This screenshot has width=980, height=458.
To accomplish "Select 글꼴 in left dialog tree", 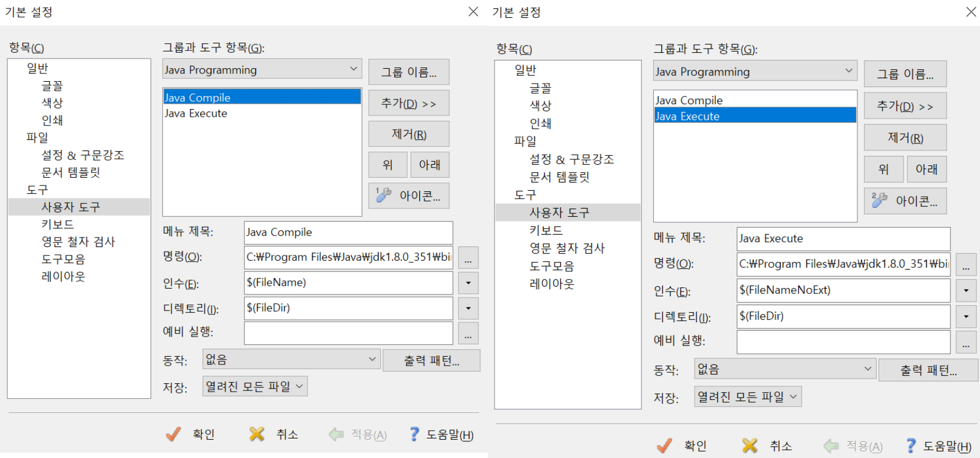I will click(x=52, y=86).
